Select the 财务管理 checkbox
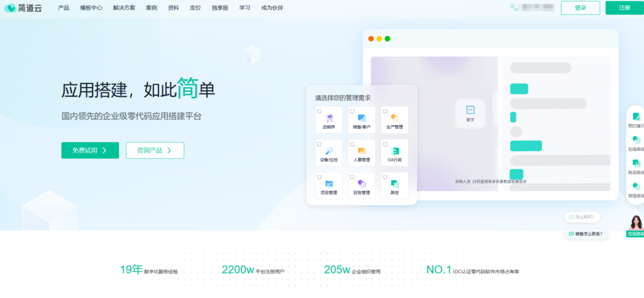 pyautogui.click(x=352, y=177)
